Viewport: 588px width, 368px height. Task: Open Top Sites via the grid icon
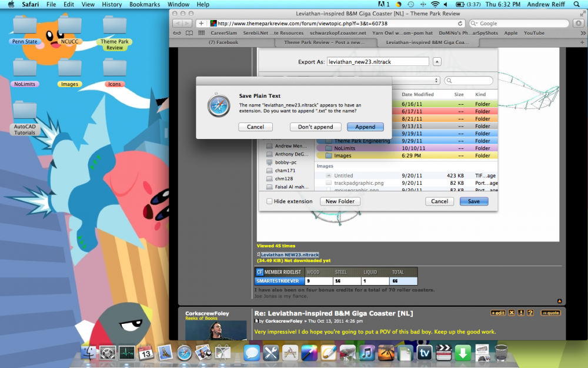click(x=202, y=32)
